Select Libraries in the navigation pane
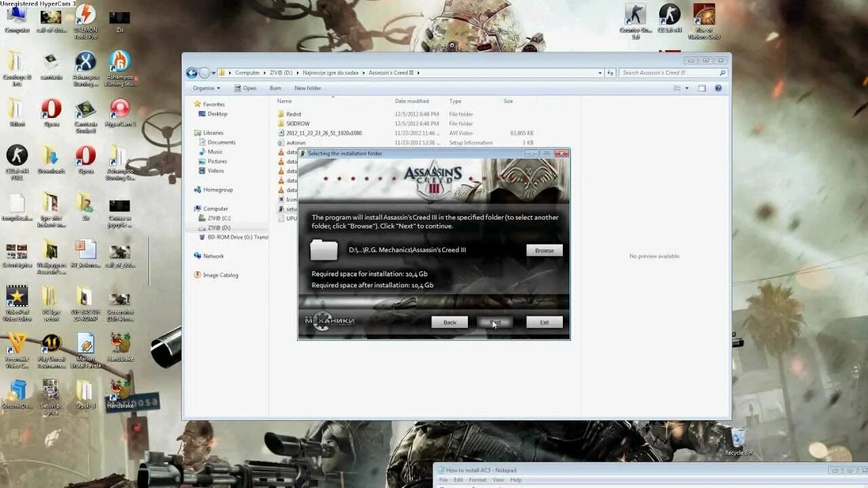868x488 pixels. pyautogui.click(x=213, y=133)
